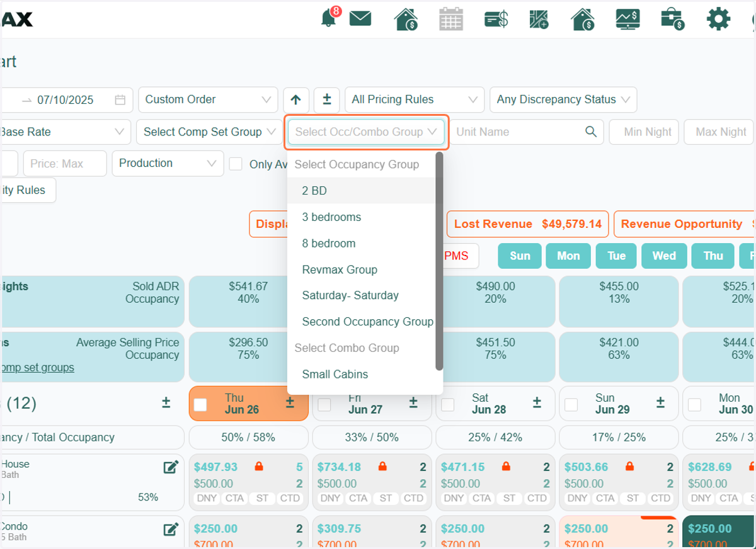Image resolution: width=756 pixels, height=549 pixels.
Task: Click the lock icon on the $497.93 rate
Action: click(258, 467)
